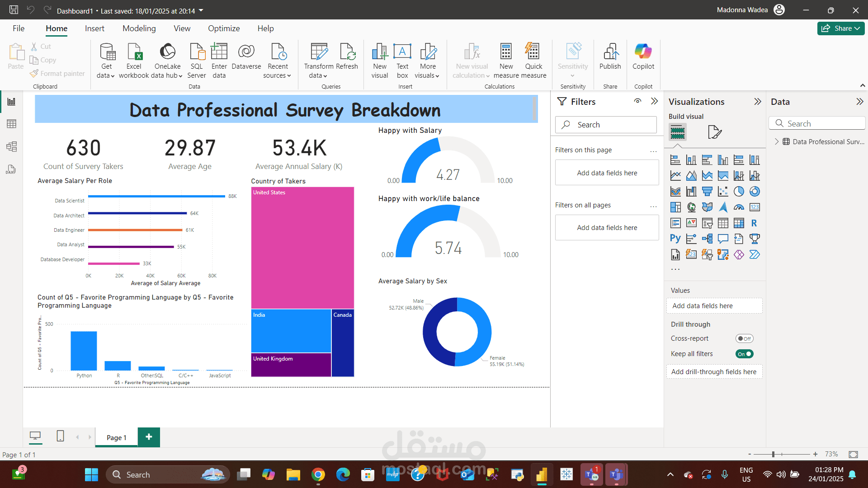Open the View tab
This screenshot has width=868, height=488.
[x=182, y=28]
